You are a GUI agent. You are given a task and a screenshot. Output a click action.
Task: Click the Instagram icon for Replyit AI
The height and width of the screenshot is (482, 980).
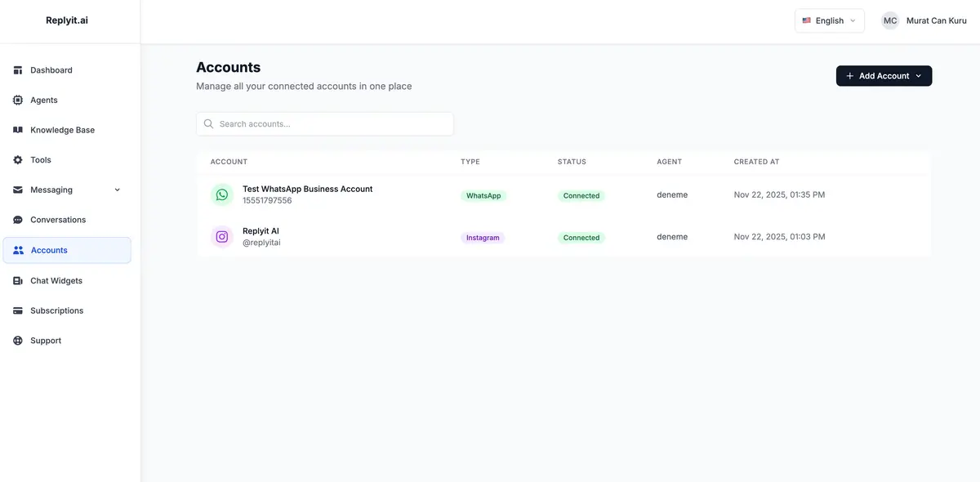pos(220,235)
